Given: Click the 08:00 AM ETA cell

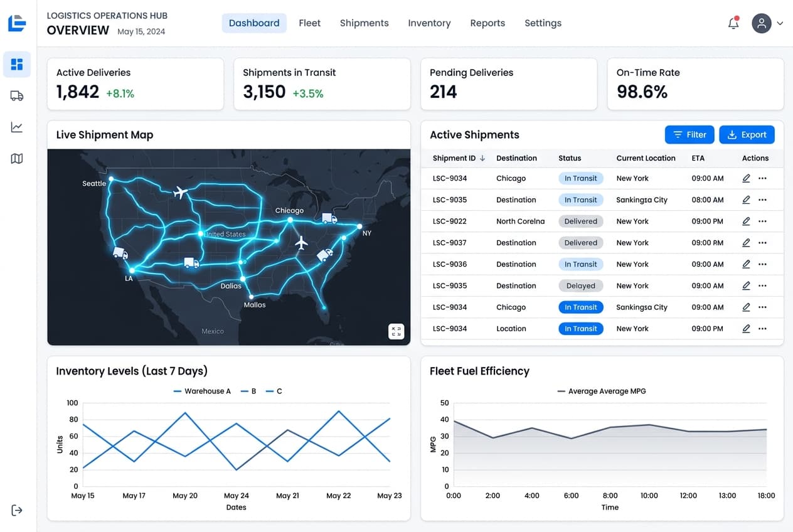Looking at the screenshot, I should (707, 200).
